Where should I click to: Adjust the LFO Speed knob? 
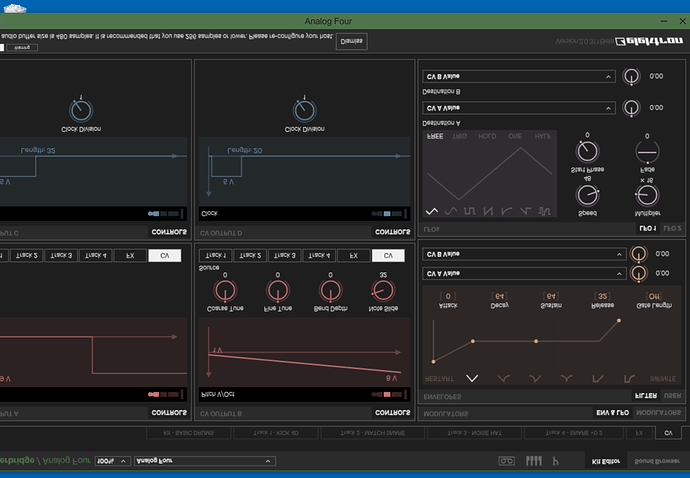point(587,195)
